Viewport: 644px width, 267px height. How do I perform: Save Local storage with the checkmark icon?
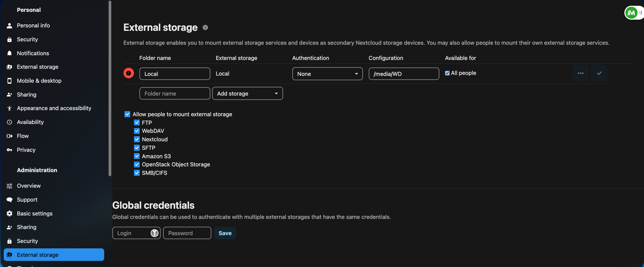(x=599, y=73)
